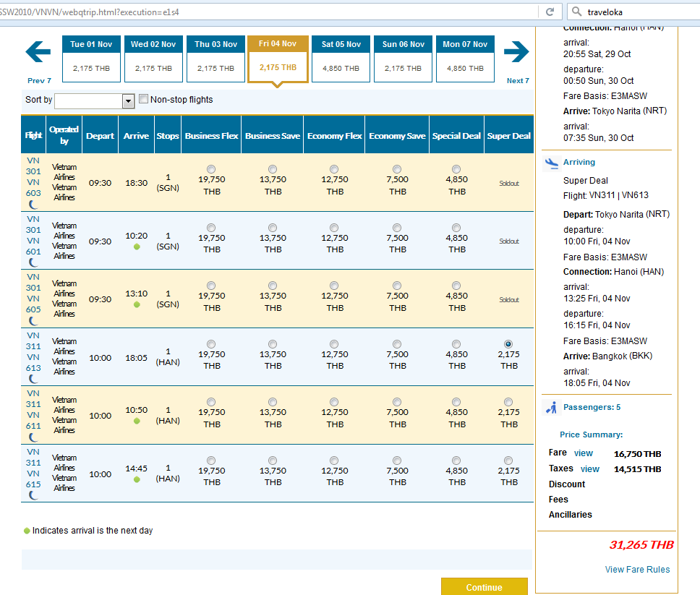Click the Next 7 link text

(518, 81)
